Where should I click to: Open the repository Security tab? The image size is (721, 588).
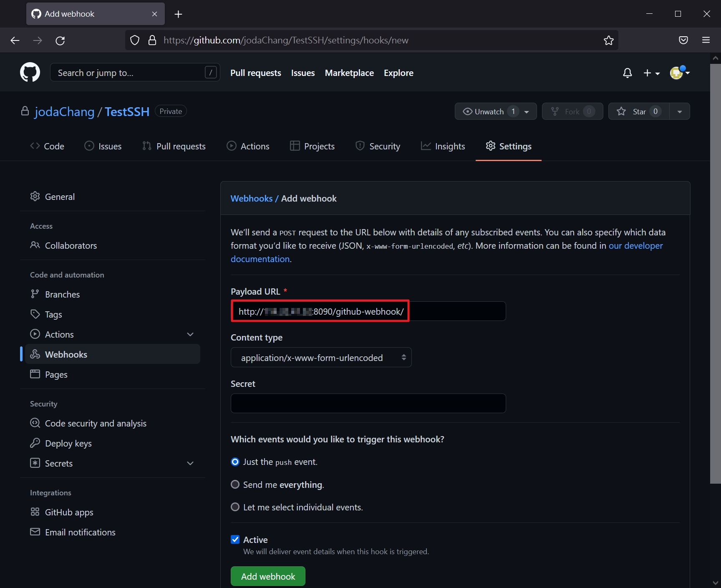[378, 146]
